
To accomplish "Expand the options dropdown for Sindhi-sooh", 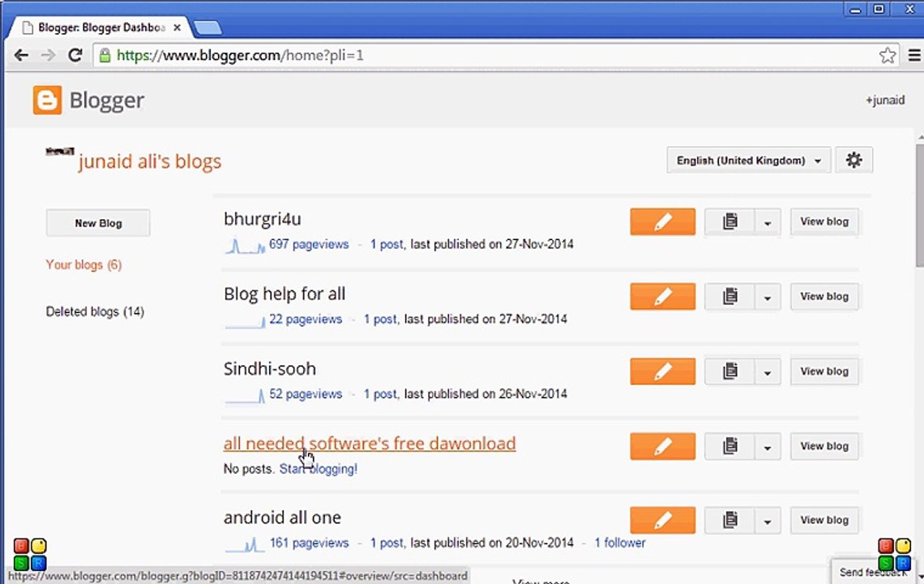I will pos(768,371).
